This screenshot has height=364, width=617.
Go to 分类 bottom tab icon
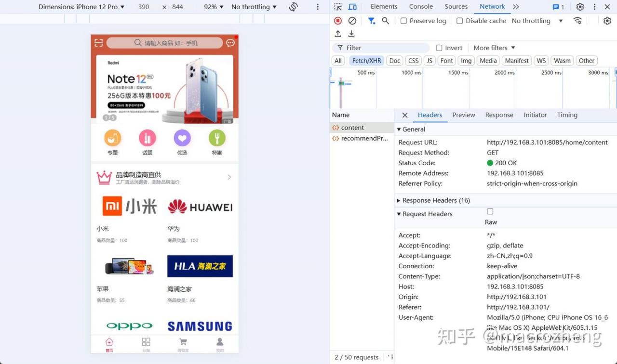point(146,342)
